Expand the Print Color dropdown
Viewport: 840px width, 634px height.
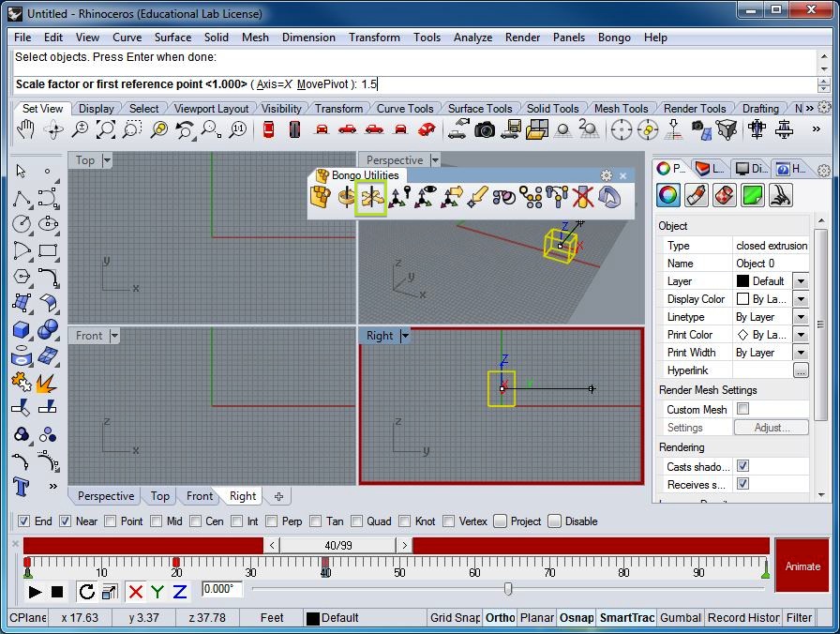point(801,335)
